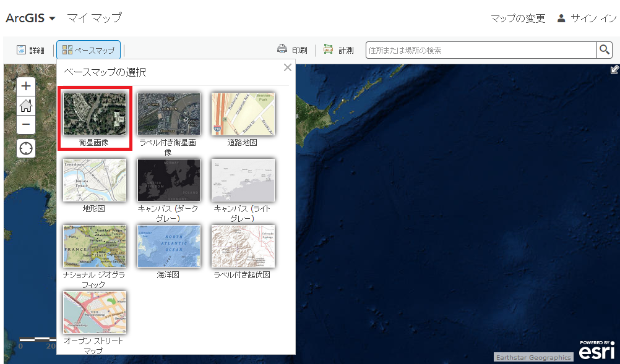The width and height of the screenshot is (620, 364).
Task: Click the Earthstar Geographics attribution text
Action: click(x=533, y=357)
